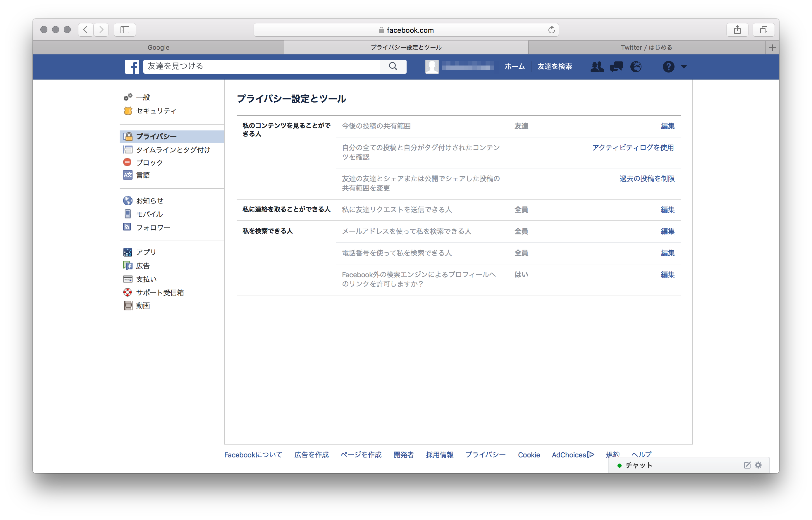
Task: Click 編集 for 今後の投稿の共有範囲
Action: pos(667,126)
